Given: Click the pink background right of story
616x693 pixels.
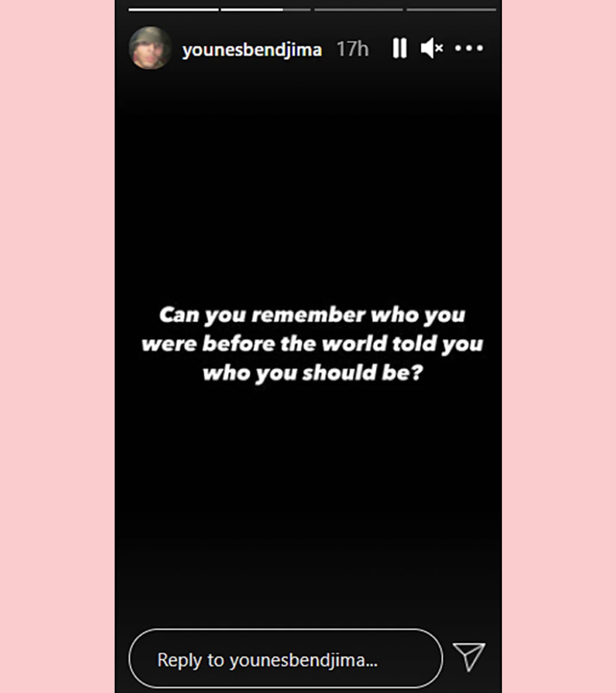Looking at the screenshot, I should tap(559, 346).
